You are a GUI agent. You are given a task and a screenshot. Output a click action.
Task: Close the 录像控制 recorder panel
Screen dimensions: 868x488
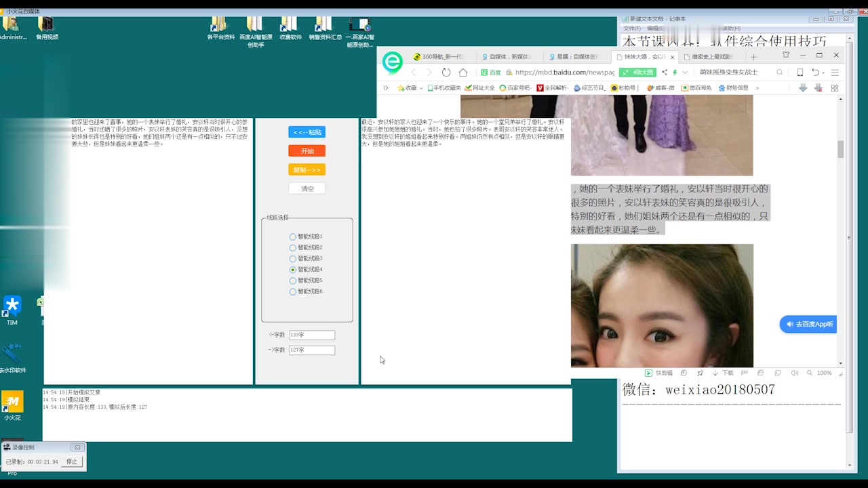pos(77,447)
